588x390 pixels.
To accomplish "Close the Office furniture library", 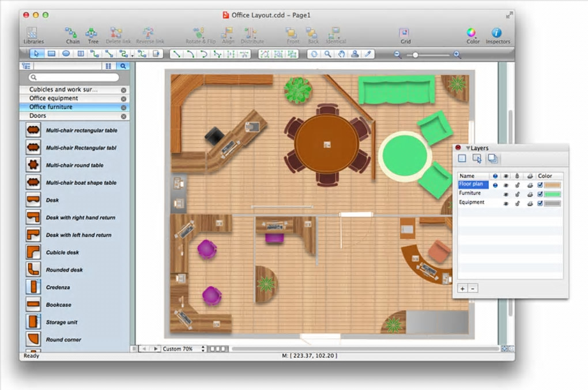I will tap(123, 107).
